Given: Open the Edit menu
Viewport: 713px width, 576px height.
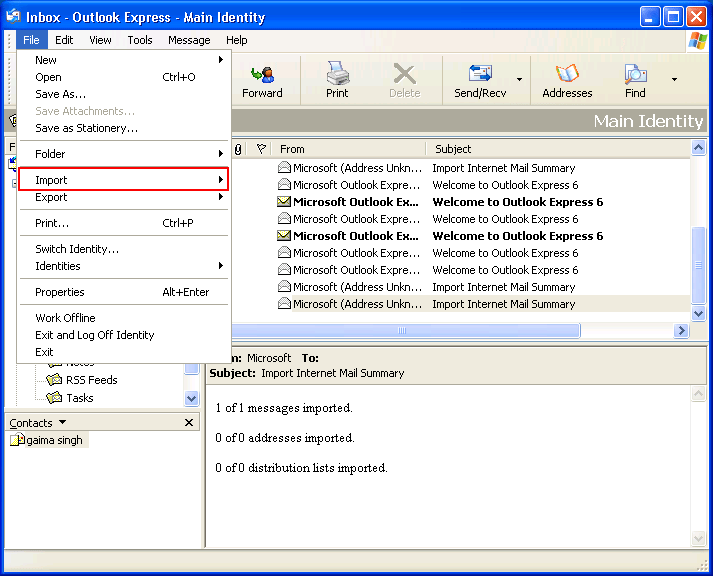Looking at the screenshot, I should 64,40.
